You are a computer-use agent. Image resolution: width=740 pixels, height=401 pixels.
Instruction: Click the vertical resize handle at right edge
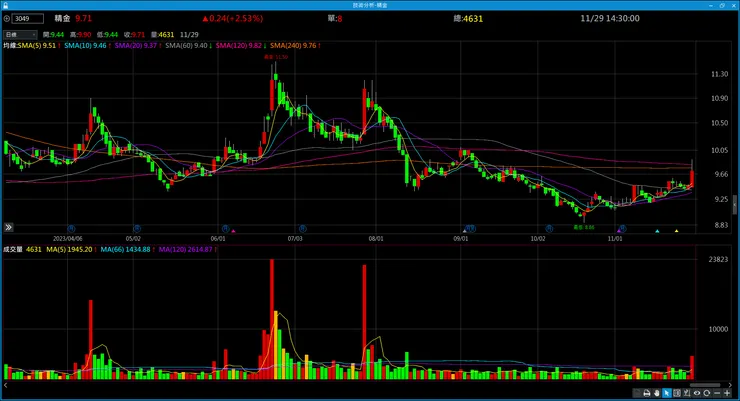[x=735, y=204]
